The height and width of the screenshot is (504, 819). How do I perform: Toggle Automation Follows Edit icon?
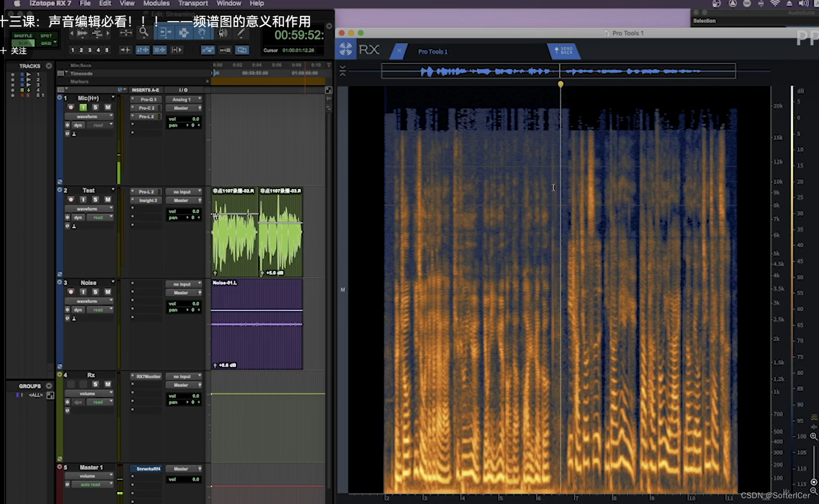coord(208,50)
